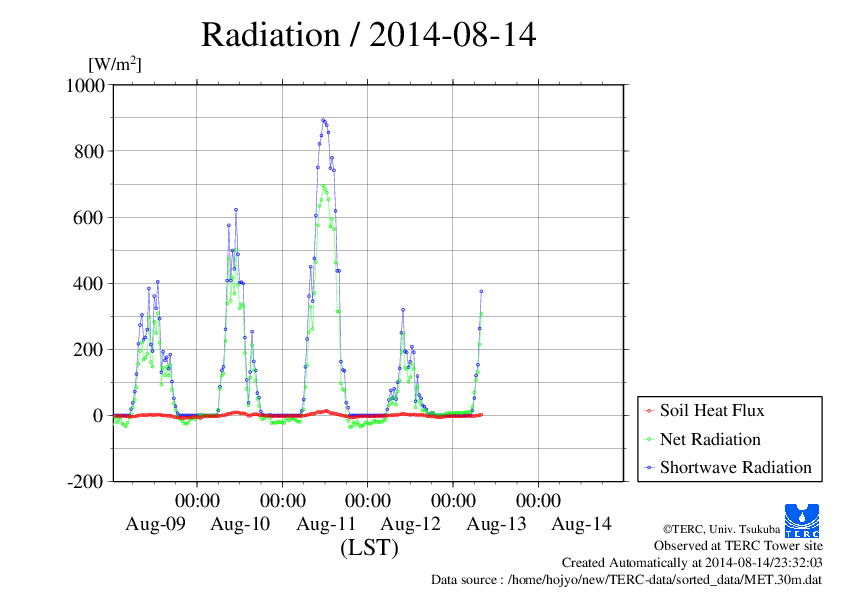Click the x-axis date label 'Aug-11'

(326, 524)
